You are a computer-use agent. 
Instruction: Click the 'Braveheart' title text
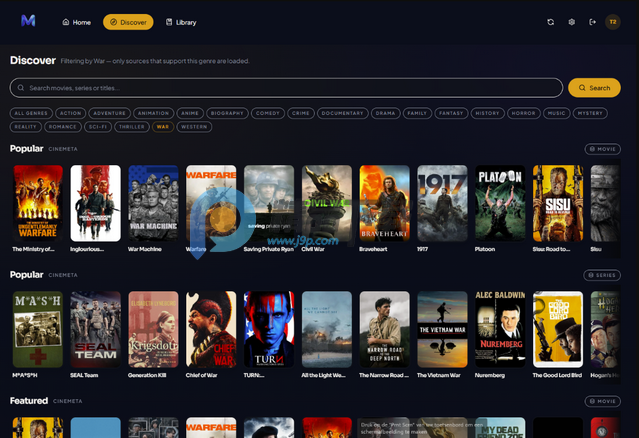[x=373, y=249]
